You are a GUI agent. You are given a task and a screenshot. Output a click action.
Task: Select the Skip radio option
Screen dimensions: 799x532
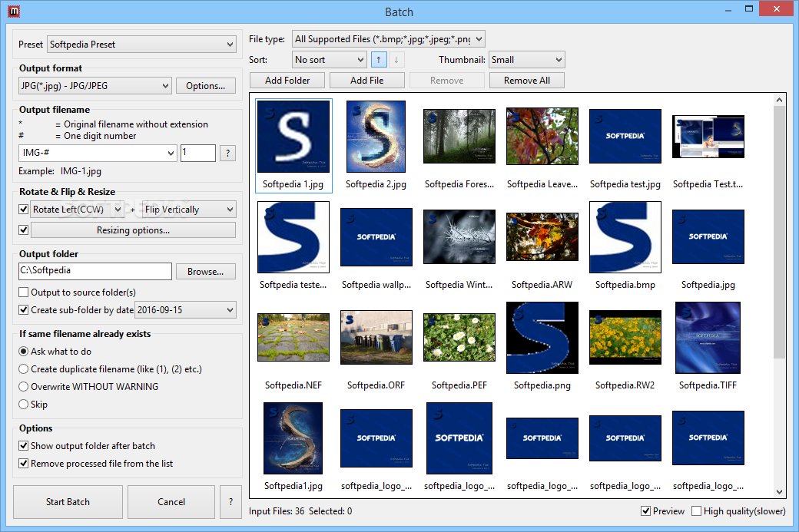pos(24,405)
